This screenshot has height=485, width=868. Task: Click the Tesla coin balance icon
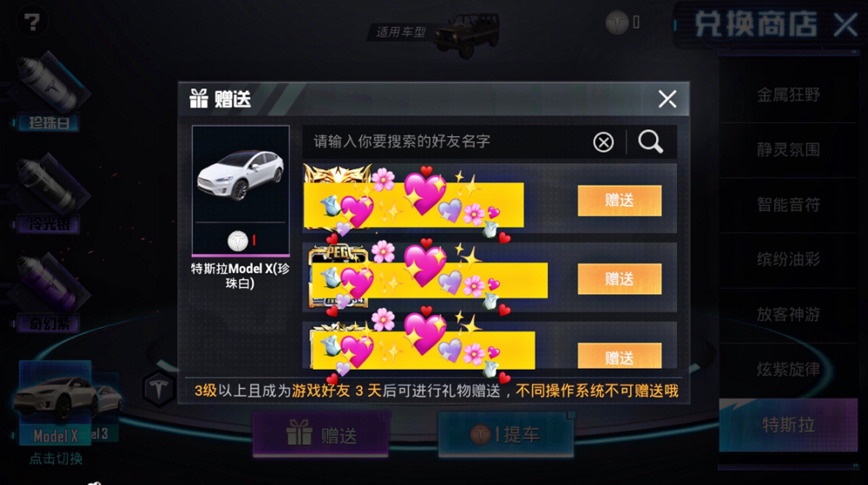tap(616, 22)
